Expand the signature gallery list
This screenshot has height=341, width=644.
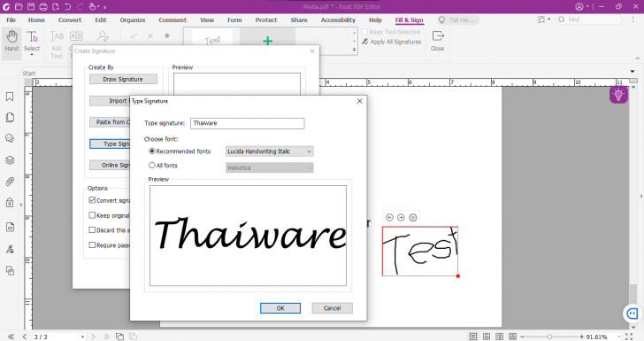[355, 50]
